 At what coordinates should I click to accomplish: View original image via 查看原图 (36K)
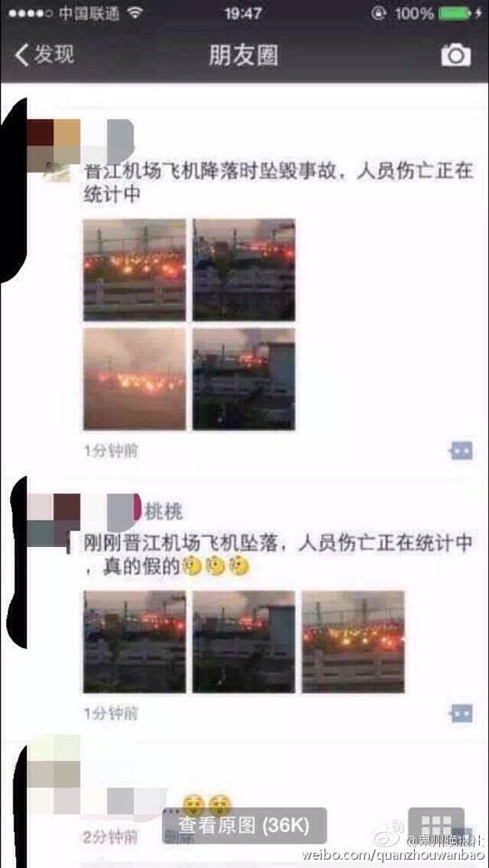coord(244,826)
